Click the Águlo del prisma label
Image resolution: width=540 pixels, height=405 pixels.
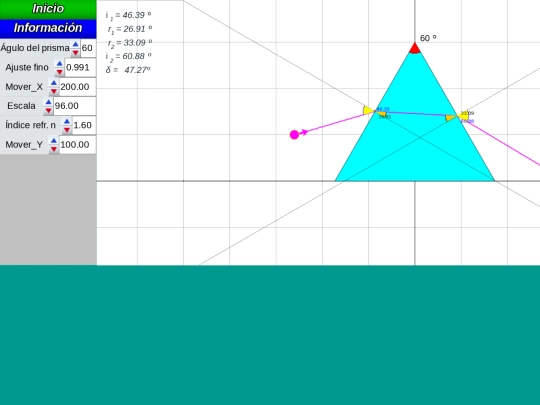[35, 48]
